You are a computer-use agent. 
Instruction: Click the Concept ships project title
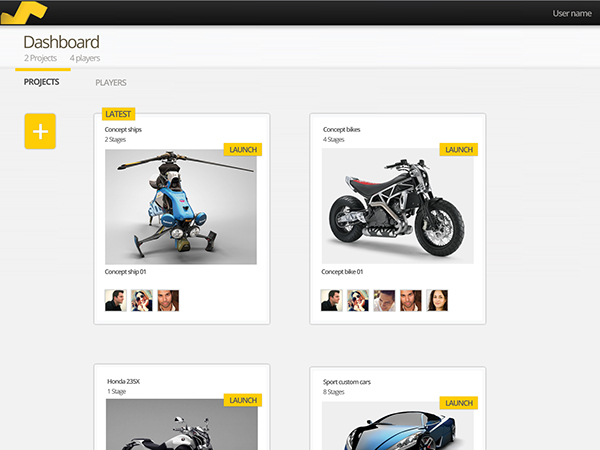click(123, 129)
